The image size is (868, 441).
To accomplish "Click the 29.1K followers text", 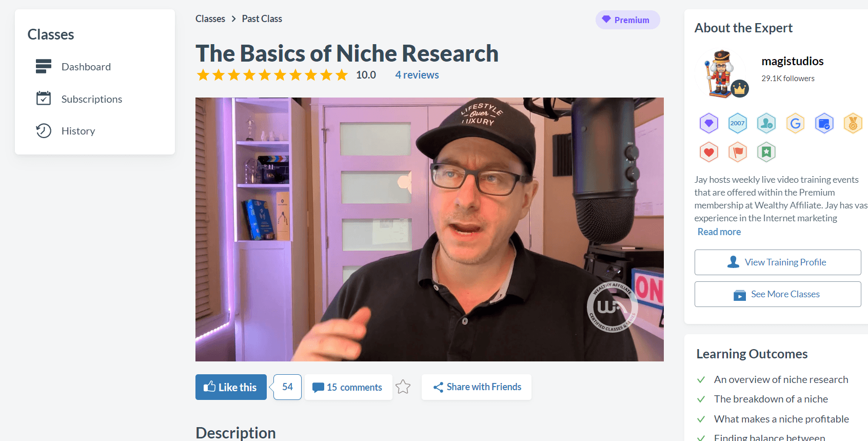I will pos(788,79).
